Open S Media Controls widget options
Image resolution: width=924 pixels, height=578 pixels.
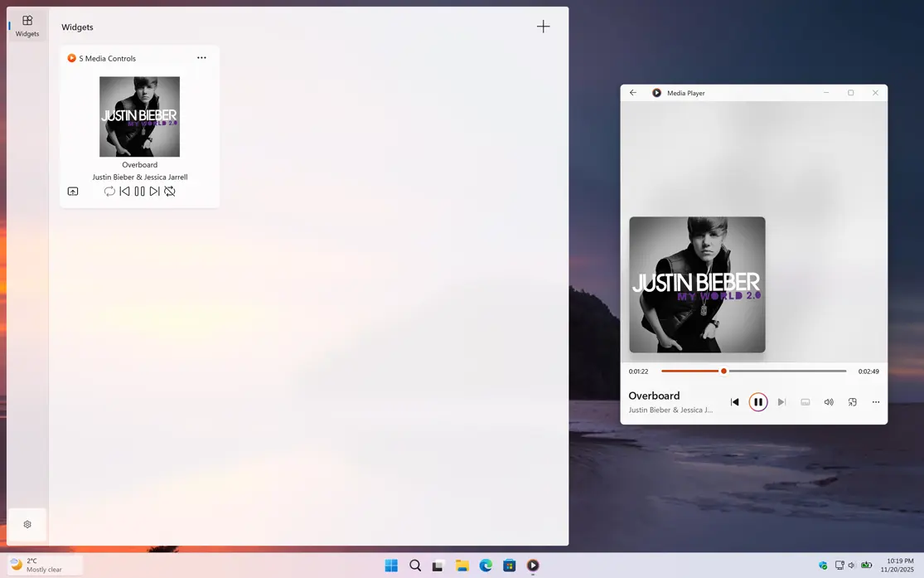click(x=201, y=58)
